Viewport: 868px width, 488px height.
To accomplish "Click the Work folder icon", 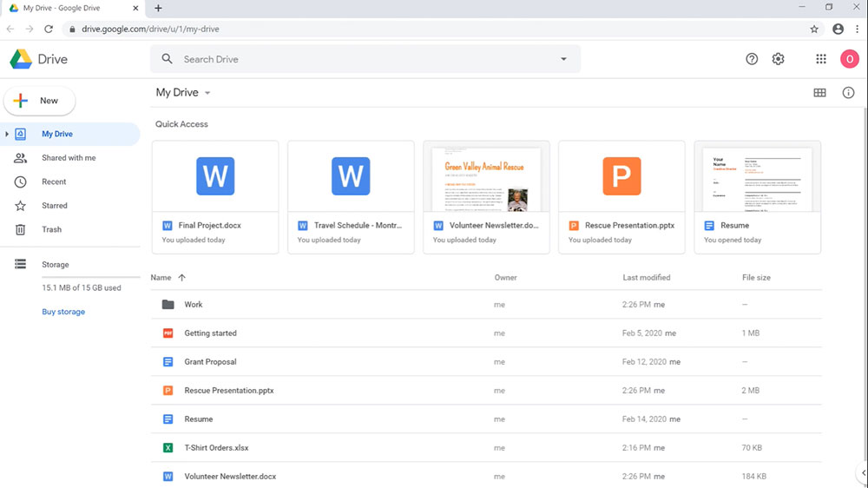I will (x=168, y=305).
